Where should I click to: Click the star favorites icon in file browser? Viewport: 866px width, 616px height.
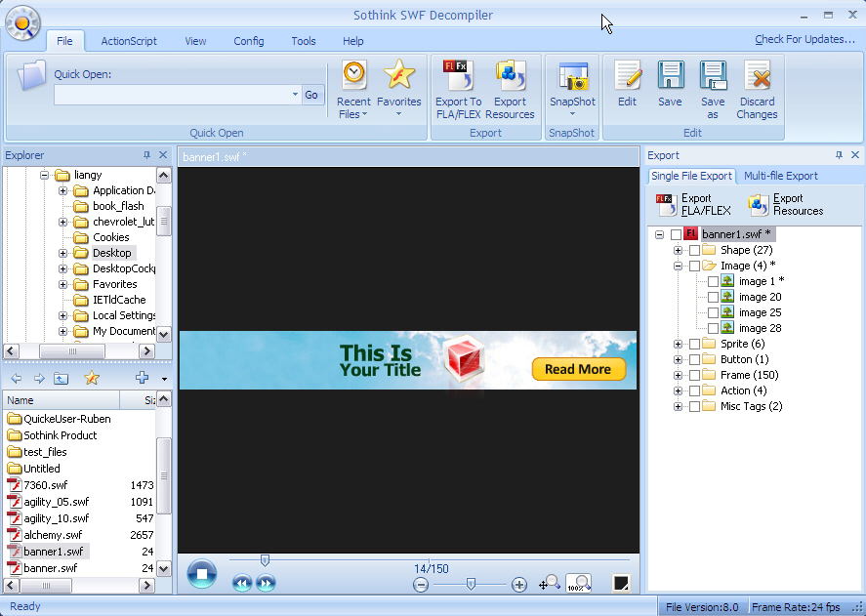(92, 378)
